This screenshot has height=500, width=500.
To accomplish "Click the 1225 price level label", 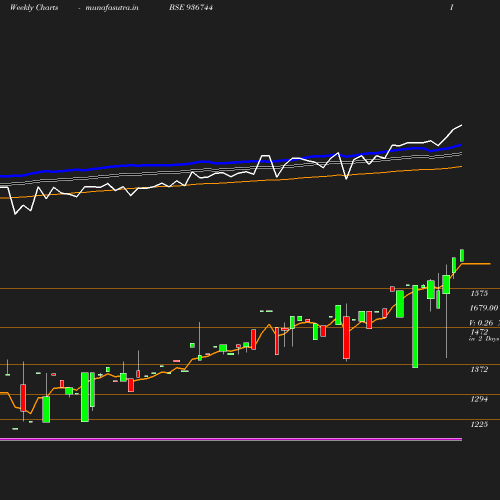I will 479,424.
